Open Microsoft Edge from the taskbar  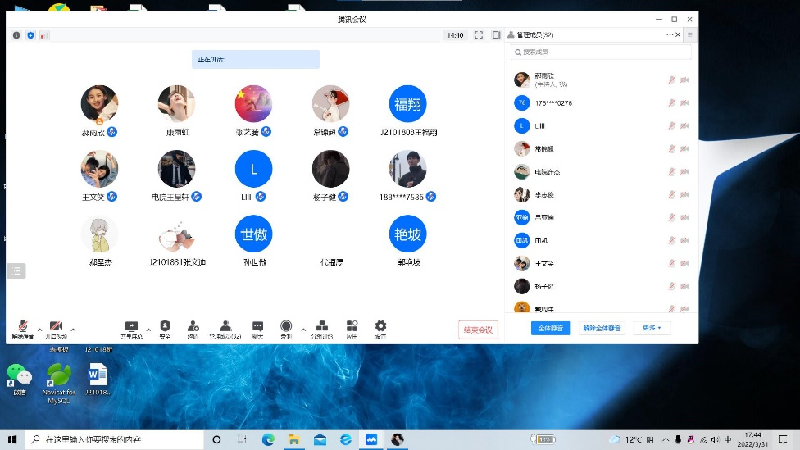tap(268, 440)
